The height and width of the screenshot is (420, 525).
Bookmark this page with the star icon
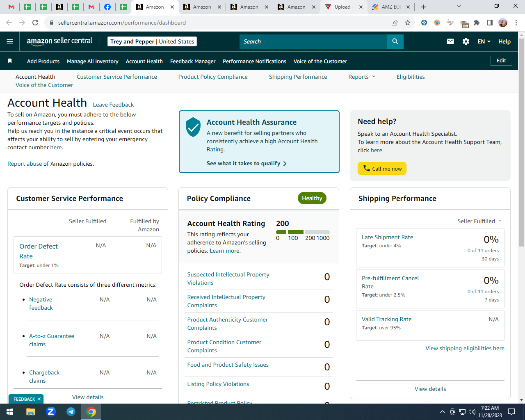(x=408, y=23)
